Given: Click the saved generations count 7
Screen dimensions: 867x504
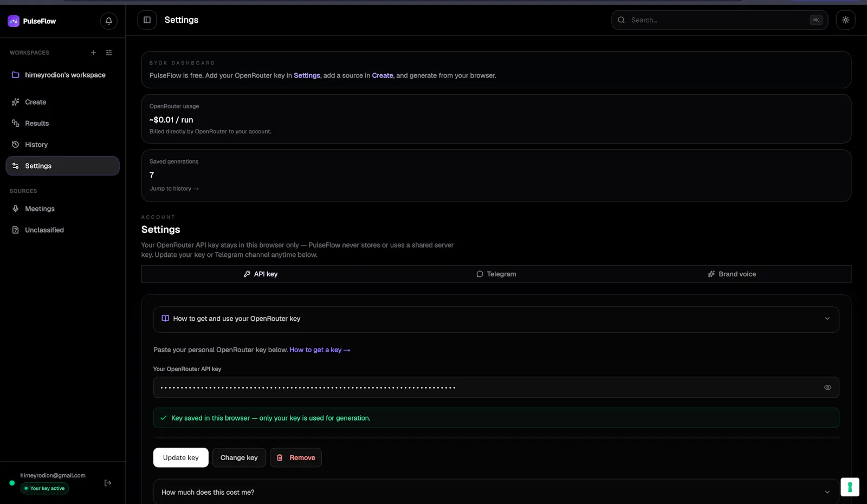Looking at the screenshot, I should point(152,175).
